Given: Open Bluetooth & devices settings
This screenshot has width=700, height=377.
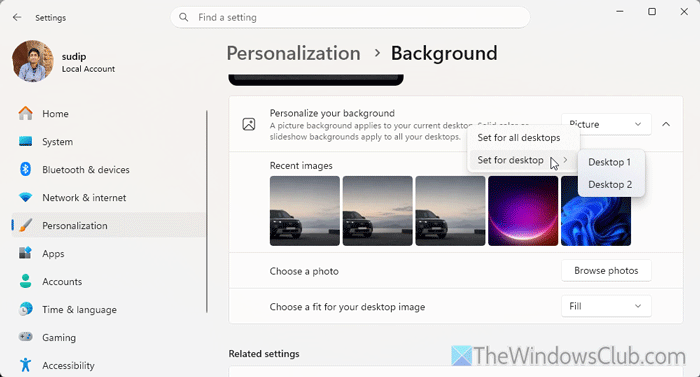Looking at the screenshot, I should (108, 170).
